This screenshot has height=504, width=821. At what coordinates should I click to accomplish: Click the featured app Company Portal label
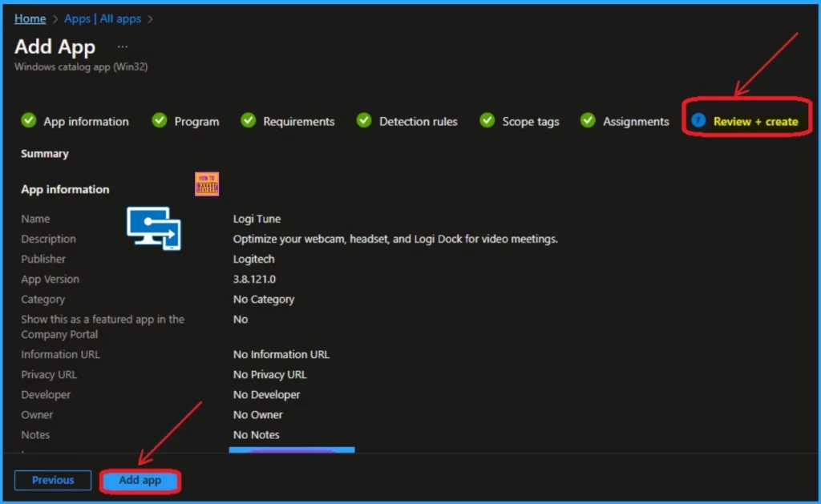tap(103, 327)
